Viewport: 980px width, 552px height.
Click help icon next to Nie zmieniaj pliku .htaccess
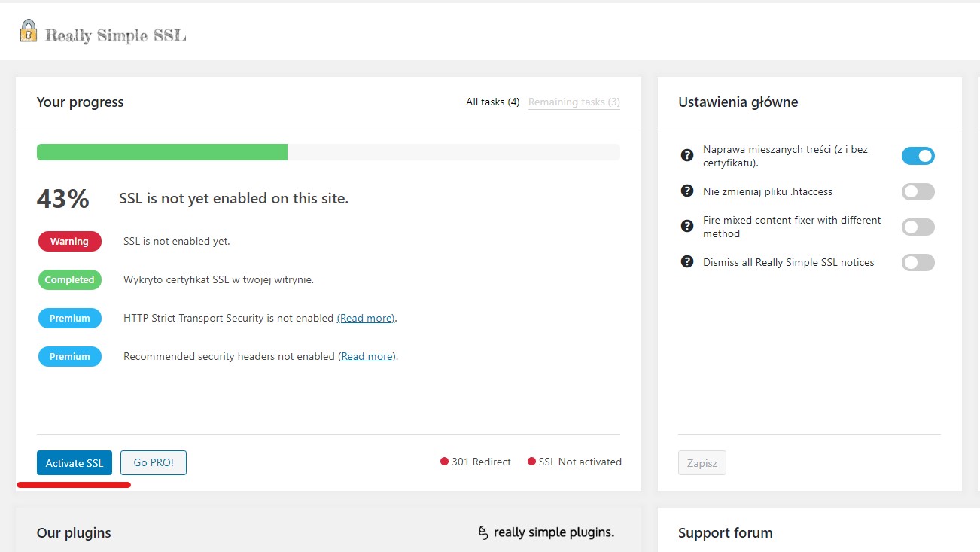pyautogui.click(x=686, y=191)
